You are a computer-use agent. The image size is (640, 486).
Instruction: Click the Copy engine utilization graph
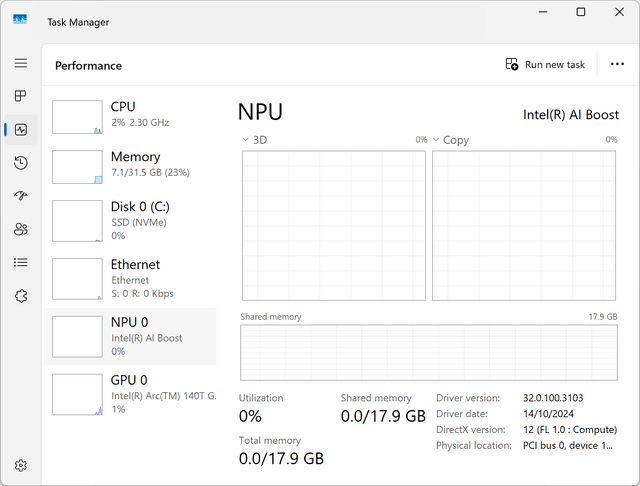524,226
